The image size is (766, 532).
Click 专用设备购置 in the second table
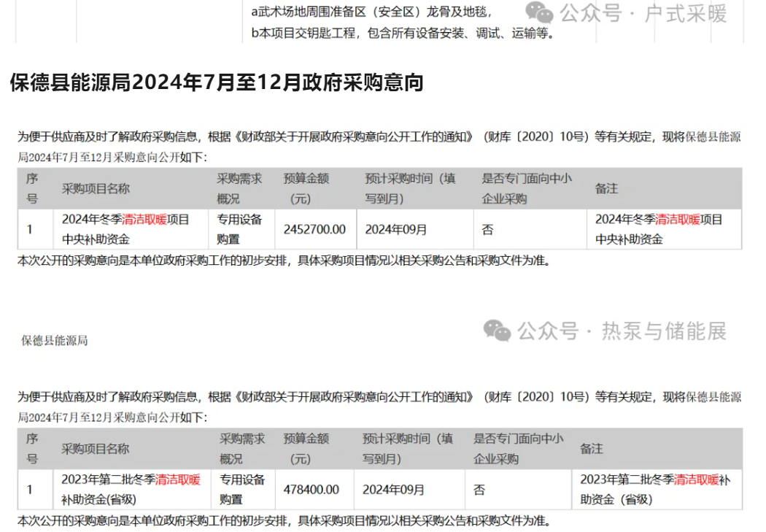pyautogui.click(x=241, y=490)
